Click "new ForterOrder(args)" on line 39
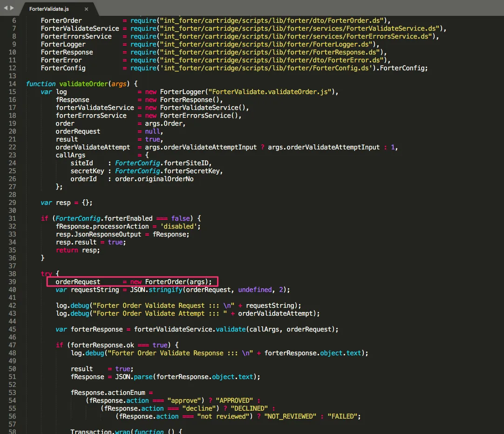 pos(169,282)
